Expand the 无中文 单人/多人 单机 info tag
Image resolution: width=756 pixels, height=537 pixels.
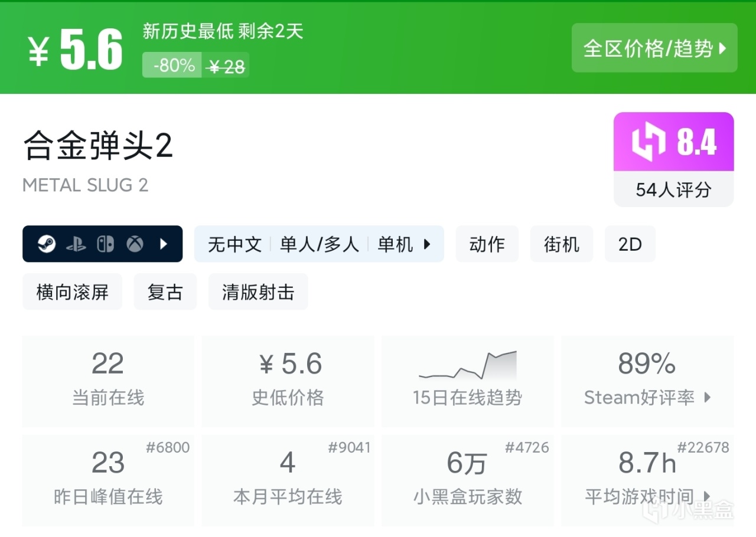(319, 244)
